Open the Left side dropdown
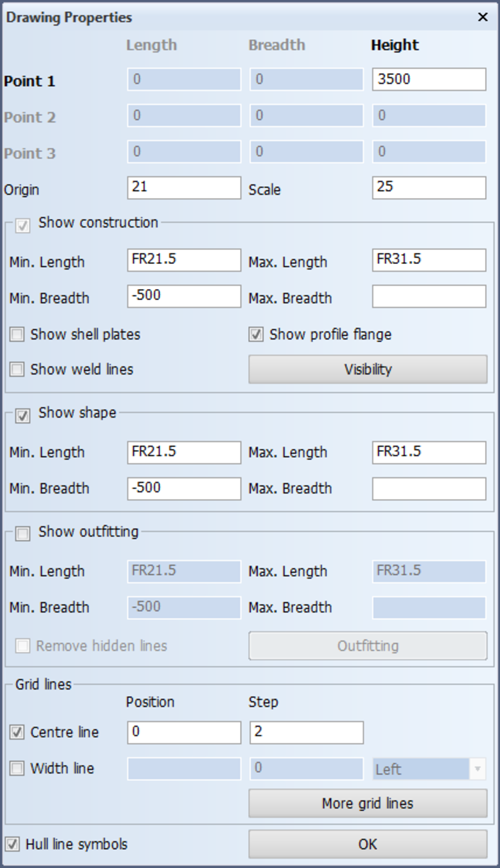 coord(429,769)
